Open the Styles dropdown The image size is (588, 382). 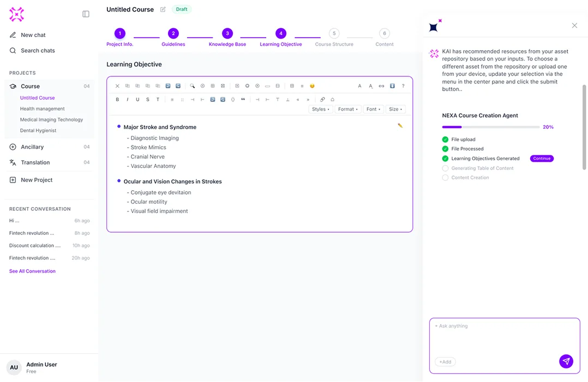coord(321,110)
